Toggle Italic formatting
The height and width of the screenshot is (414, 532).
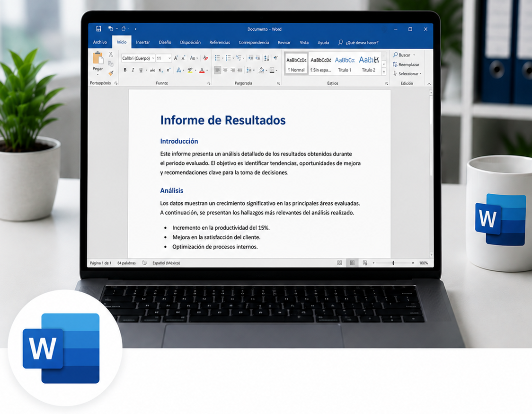click(133, 70)
